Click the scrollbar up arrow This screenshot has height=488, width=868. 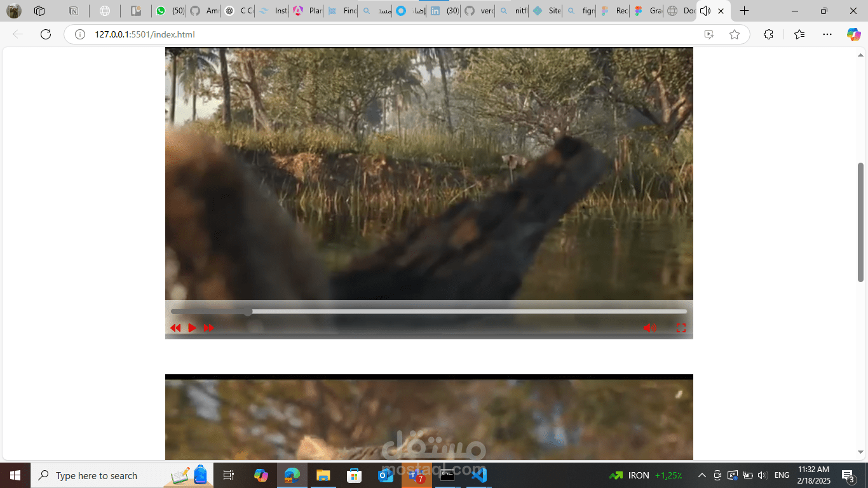click(861, 55)
